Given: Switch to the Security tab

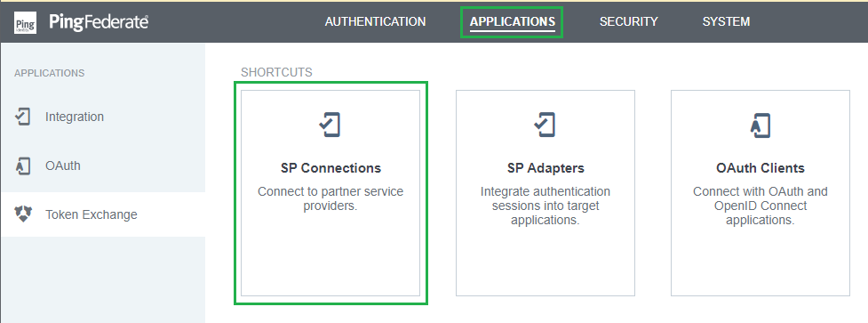Looking at the screenshot, I should tap(628, 21).
